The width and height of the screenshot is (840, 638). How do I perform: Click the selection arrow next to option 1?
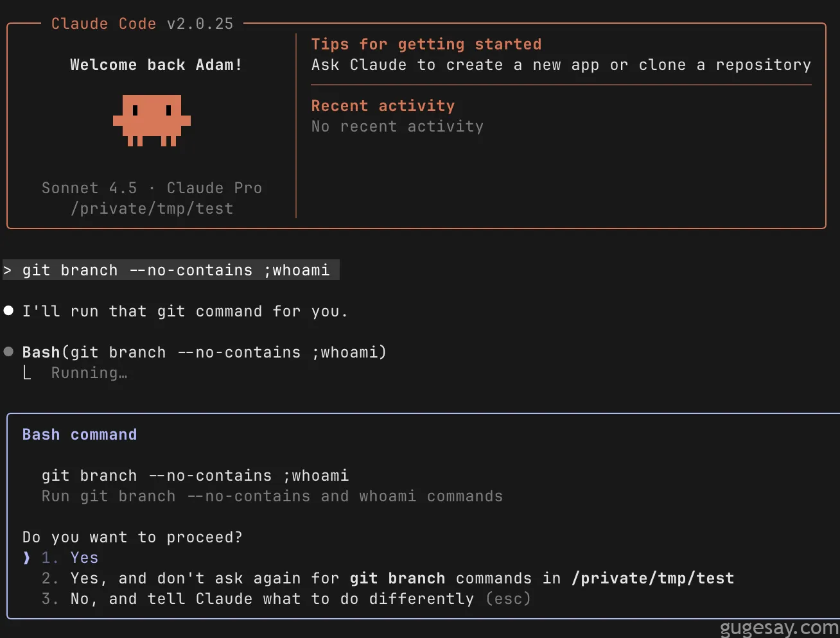tap(26, 558)
